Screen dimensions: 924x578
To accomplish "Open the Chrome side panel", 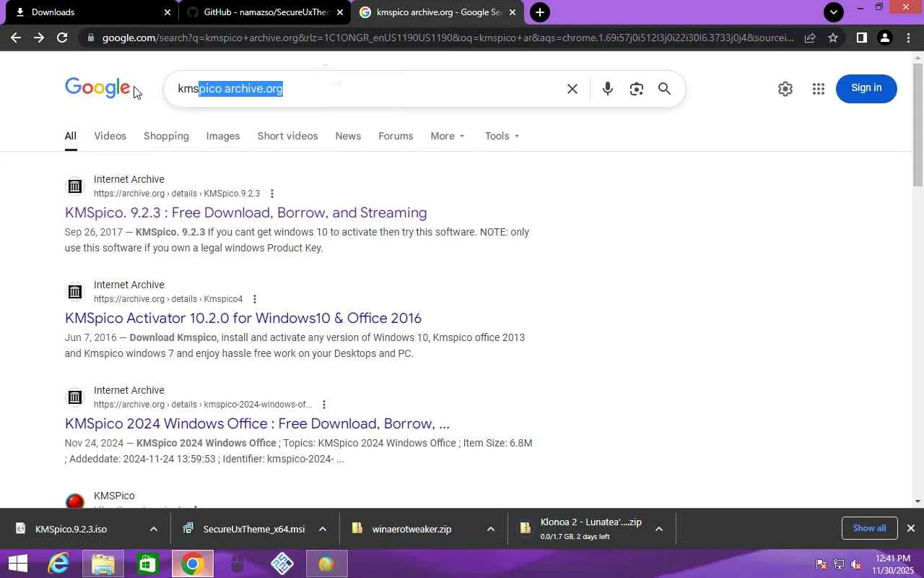I will click(861, 38).
